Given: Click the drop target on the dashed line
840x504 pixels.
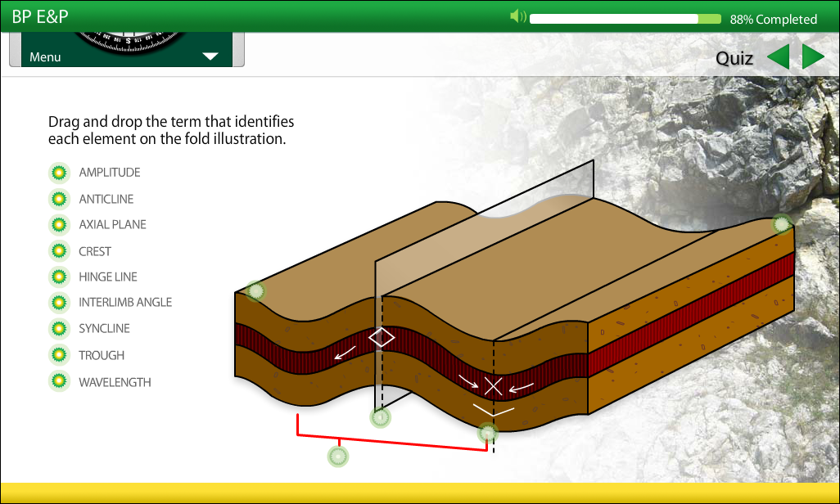Looking at the screenshot, I should 488,433.
